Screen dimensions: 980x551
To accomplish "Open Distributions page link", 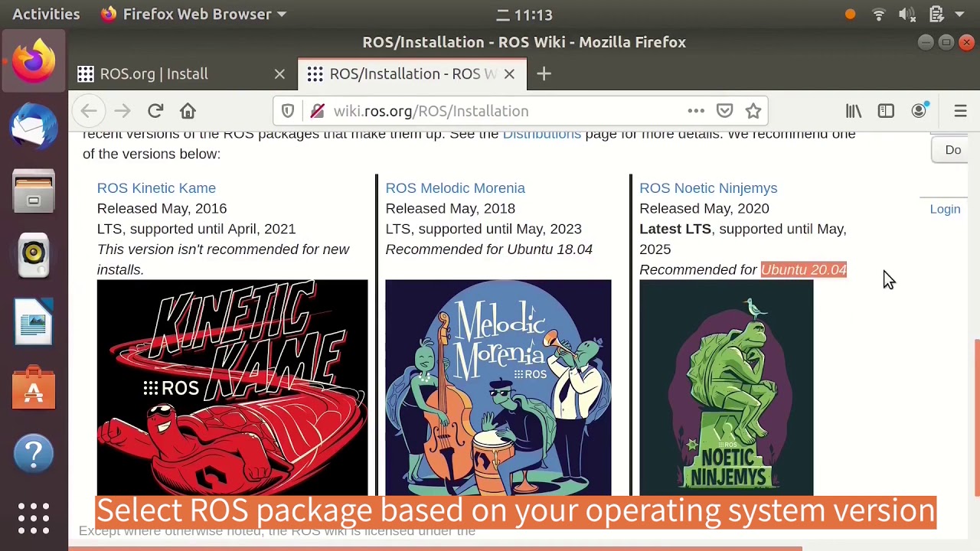I will point(542,134).
